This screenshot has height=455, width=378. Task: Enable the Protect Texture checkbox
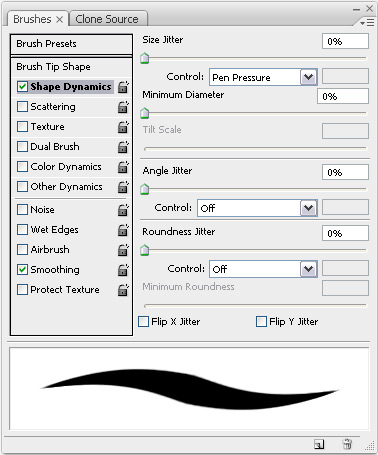click(x=22, y=290)
